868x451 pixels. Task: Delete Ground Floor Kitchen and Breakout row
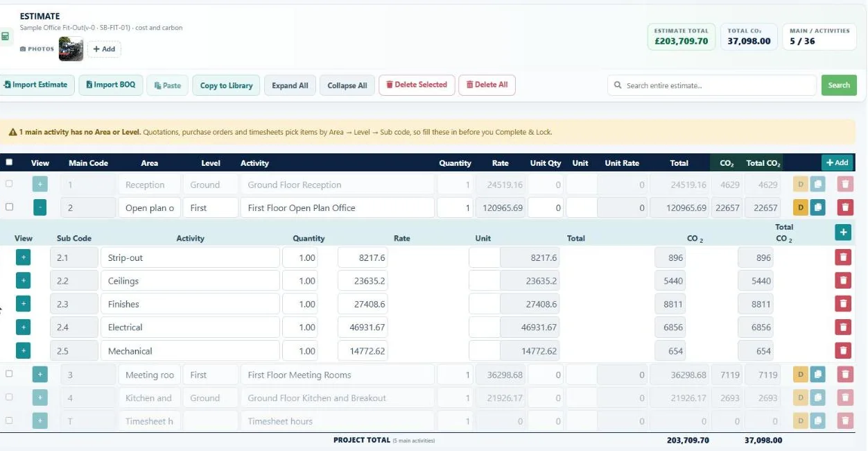[x=844, y=398]
